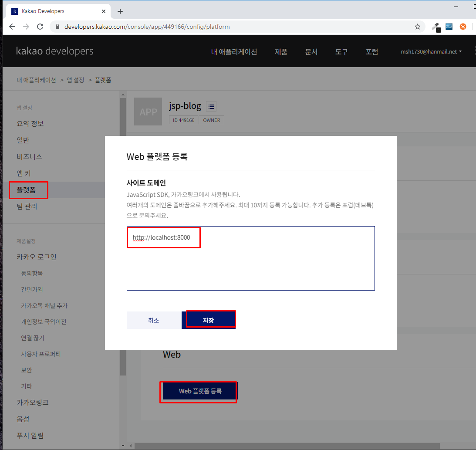The image size is (476, 450).
Task: Open the orange extension icon in the toolbar
Action: (x=463, y=27)
